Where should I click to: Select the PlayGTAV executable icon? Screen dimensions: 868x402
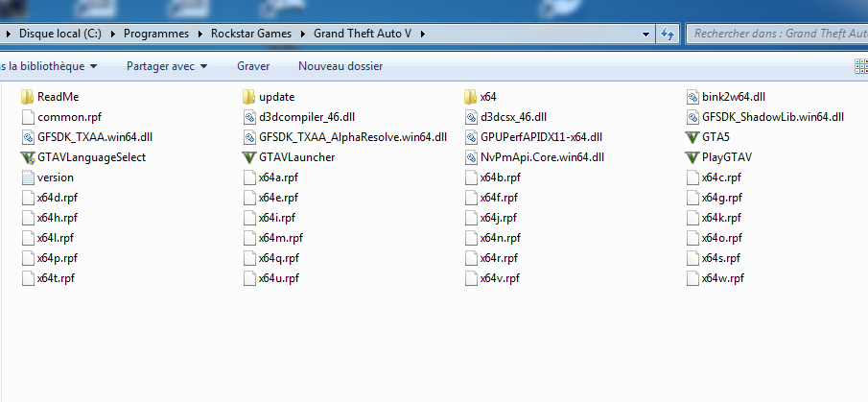click(x=692, y=157)
